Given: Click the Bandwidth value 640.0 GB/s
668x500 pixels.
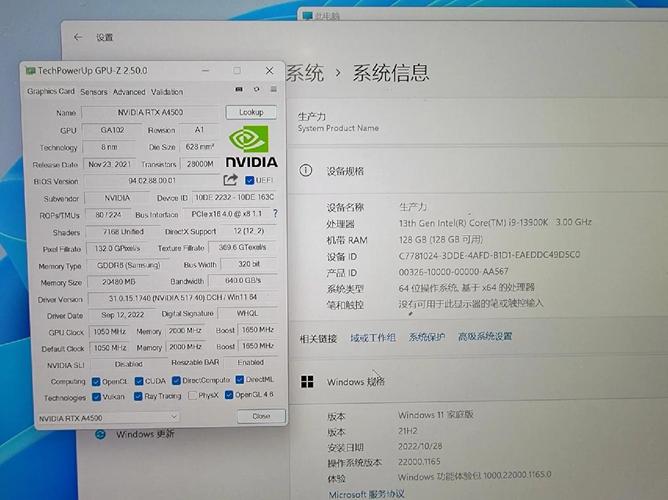Looking at the screenshot, I should pos(243,280).
